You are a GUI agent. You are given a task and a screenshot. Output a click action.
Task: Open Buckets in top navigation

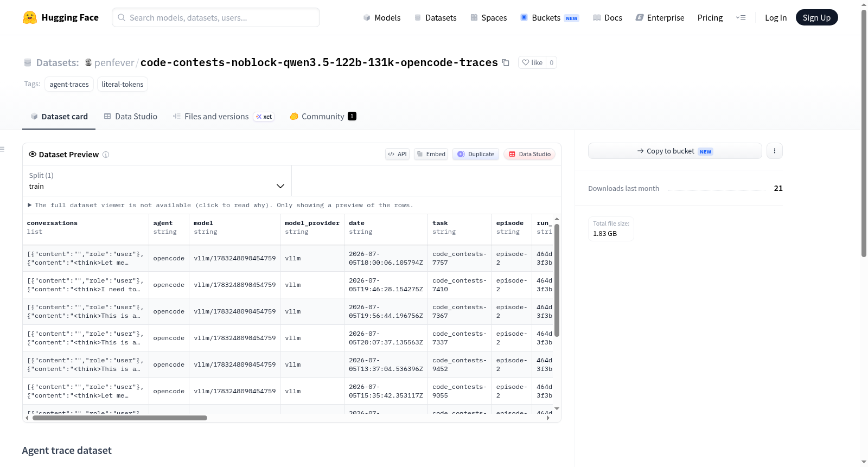pyautogui.click(x=550, y=17)
